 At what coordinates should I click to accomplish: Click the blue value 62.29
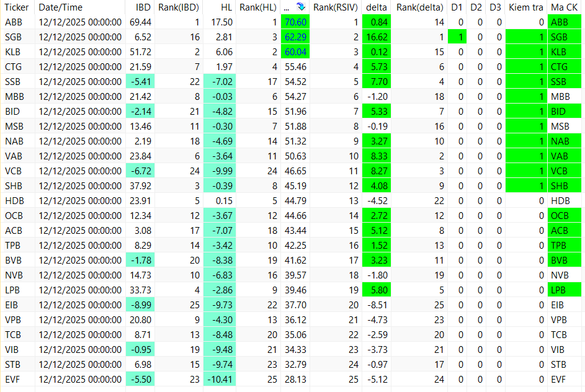click(295, 37)
